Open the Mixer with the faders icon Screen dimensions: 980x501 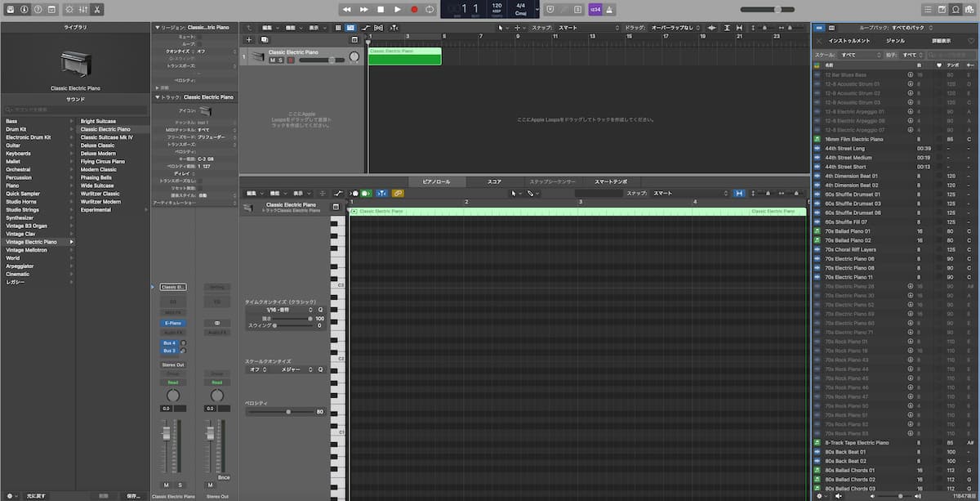[82, 9]
